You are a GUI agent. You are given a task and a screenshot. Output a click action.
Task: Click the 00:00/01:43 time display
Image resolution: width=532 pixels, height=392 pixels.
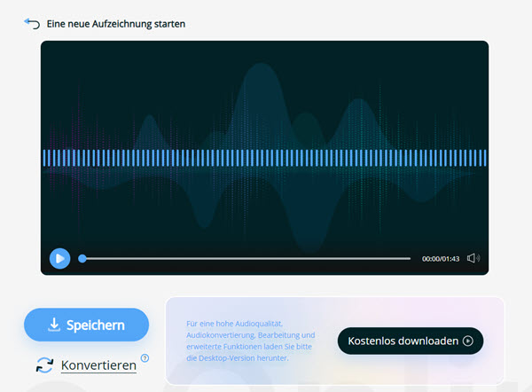coord(441,259)
